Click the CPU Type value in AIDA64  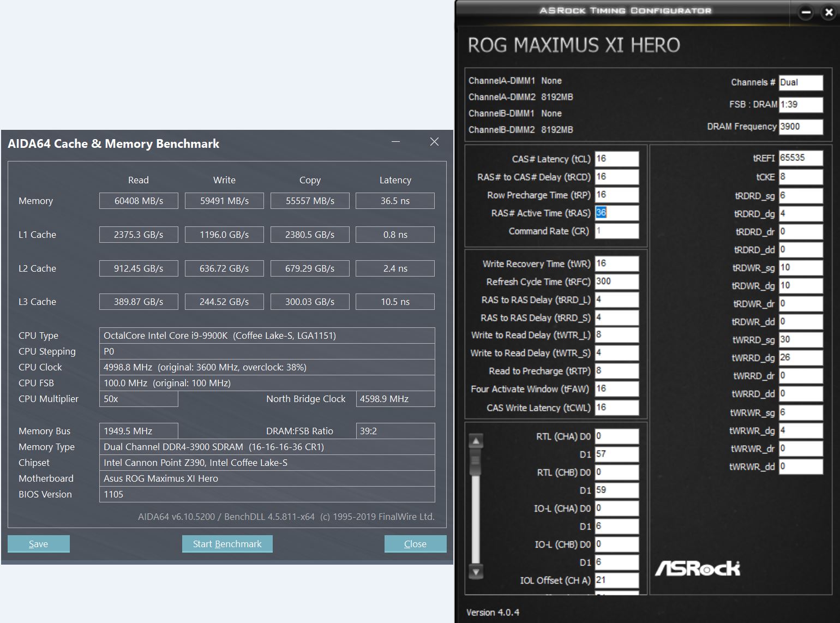click(x=267, y=336)
